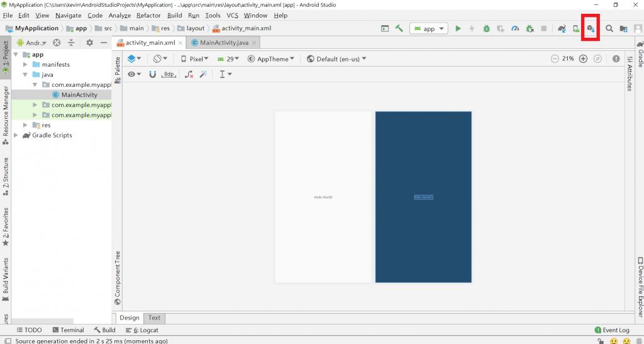Toggle the Gradle tool window
This screenshot has width=644, height=344.
[x=640, y=54]
